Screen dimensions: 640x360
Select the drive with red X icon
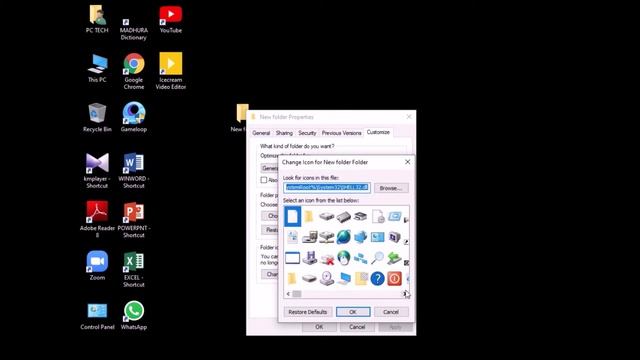[x=327, y=258]
